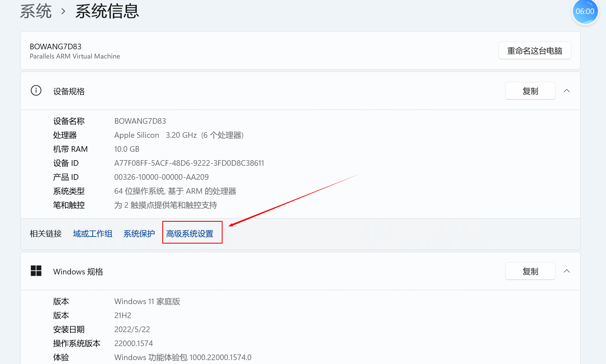Open 高级系统设置 link
This screenshot has width=606, height=364.
pyautogui.click(x=189, y=234)
